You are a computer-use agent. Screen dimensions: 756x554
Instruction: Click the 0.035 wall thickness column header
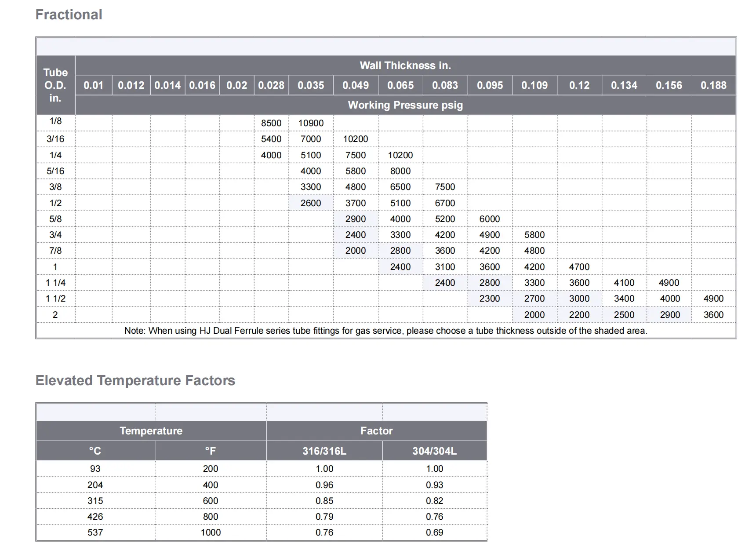[x=310, y=85]
